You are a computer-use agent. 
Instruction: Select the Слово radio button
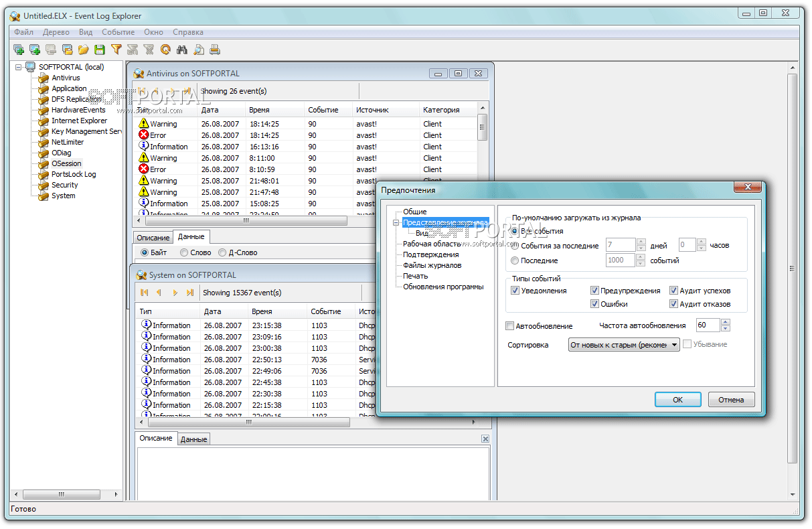tap(184, 252)
